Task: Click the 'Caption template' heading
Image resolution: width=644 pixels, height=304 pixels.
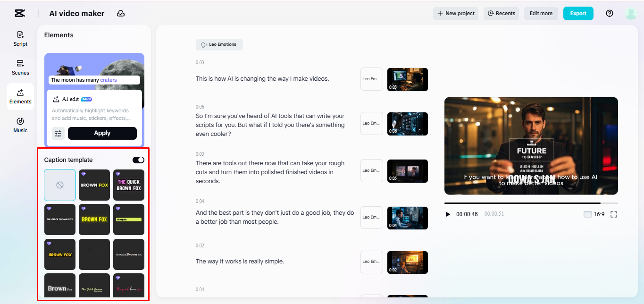Action: tap(68, 160)
